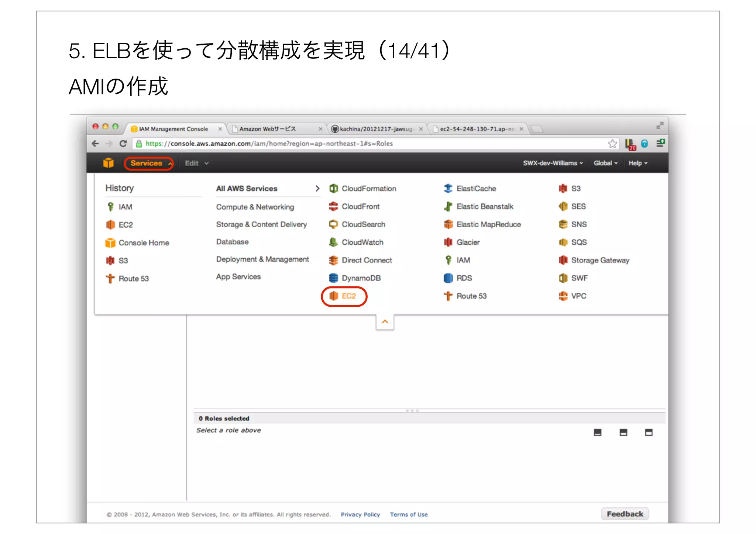Bookmark page with star icon
756x534 pixels.
612,144
